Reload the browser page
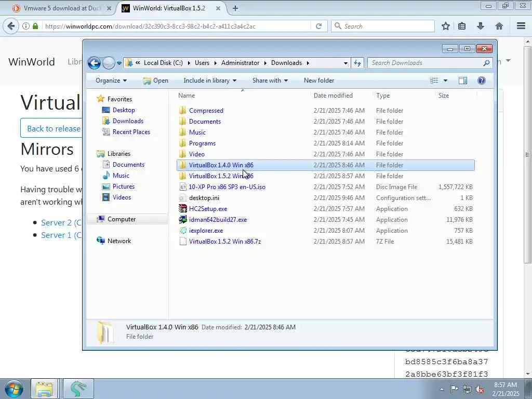Image resolution: width=532 pixels, height=399 pixels. (318, 26)
